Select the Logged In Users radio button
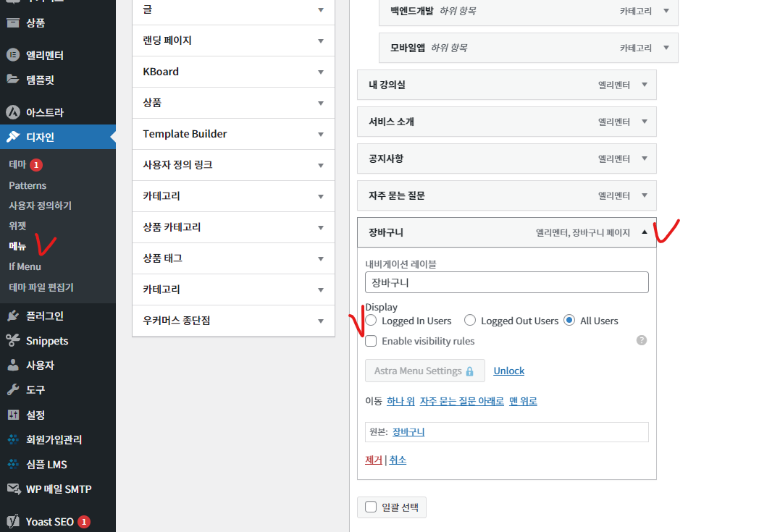The height and width of the screenshot is (532, 759). pos(371,320)
